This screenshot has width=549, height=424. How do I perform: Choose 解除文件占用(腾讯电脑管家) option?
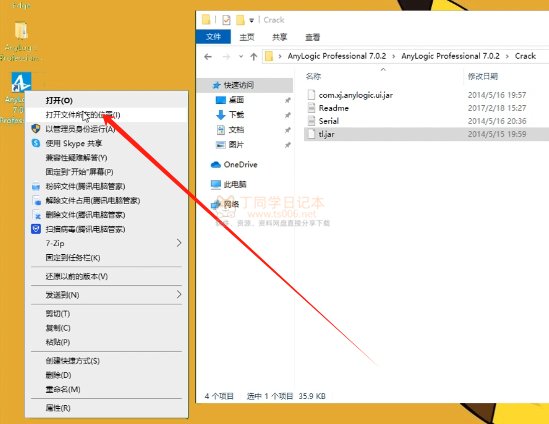106,201
